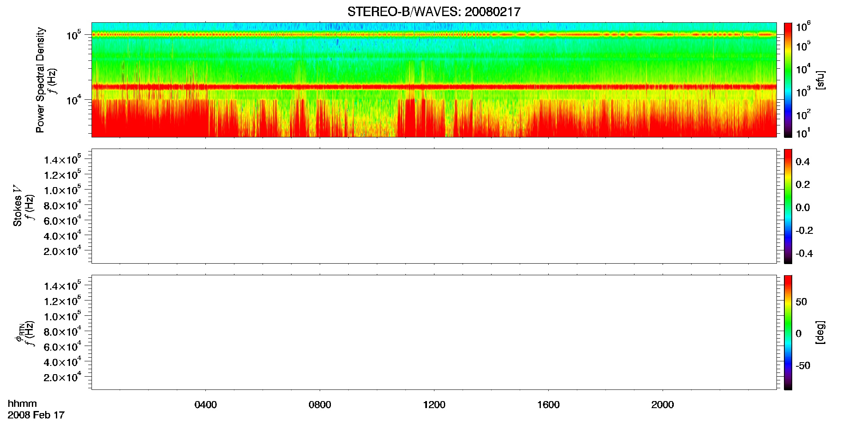
Task: Click the [sfu] colorbar unit label
Action: 820,80
